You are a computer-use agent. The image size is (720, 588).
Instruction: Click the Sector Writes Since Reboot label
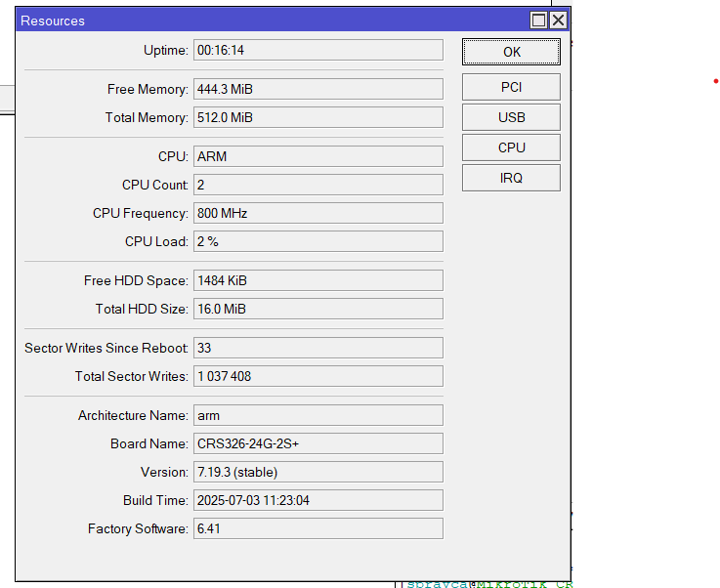pos(106,348)
